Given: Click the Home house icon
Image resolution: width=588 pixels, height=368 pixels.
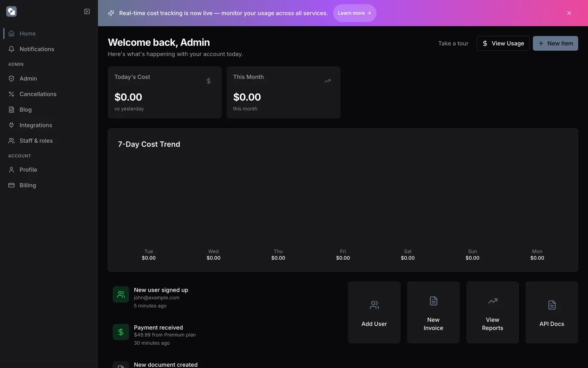Looking at the screenshot, I should tap(11, 34).
